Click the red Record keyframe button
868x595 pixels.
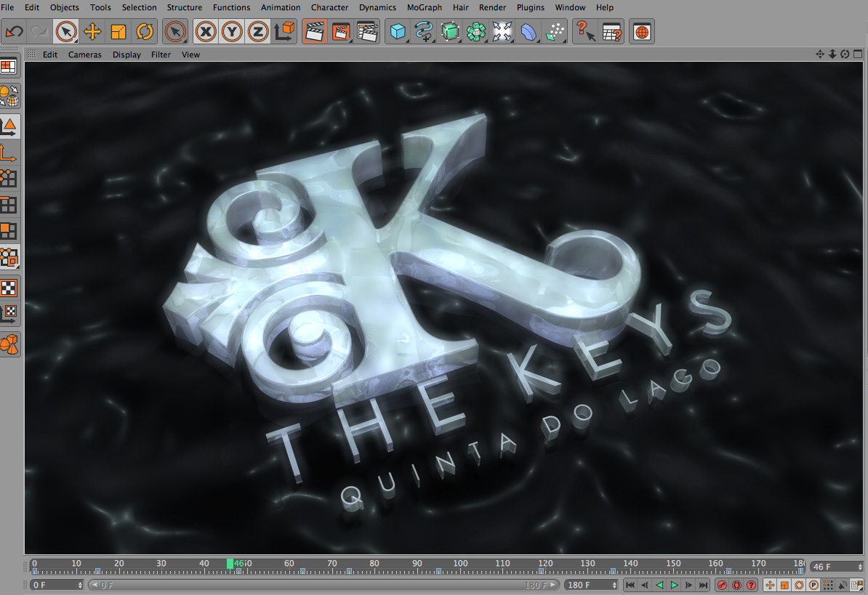pyautogui.click(x=722, y=585)
